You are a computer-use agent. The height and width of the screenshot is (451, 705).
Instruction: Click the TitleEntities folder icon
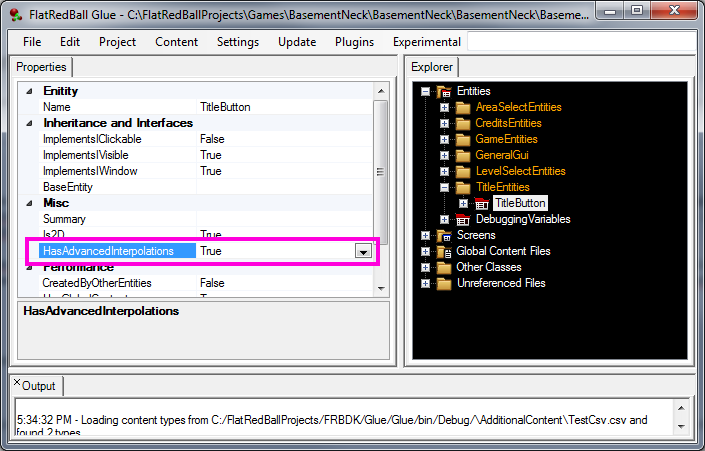463,188
